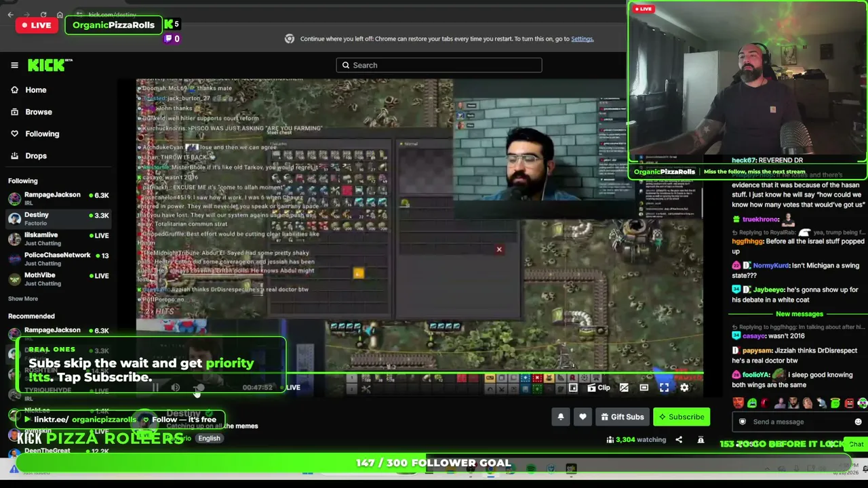Screen dimensions: 868x488
Task: Open RampageJackson channel under Following
Action: tap(58, 198)
